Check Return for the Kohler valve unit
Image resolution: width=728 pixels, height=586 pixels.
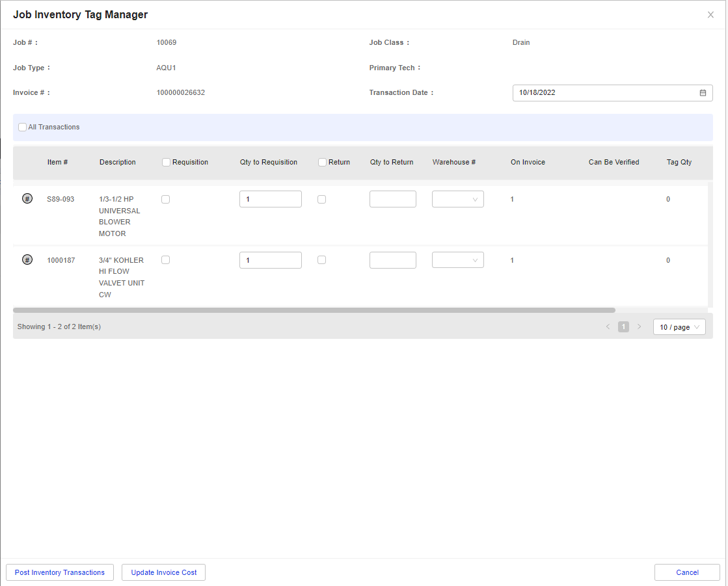pyautogui.click(x=321, y=260)
